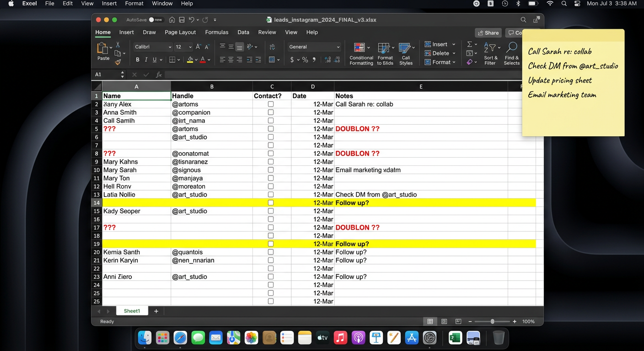Toggle the AutoSave switch

point(156,20)
